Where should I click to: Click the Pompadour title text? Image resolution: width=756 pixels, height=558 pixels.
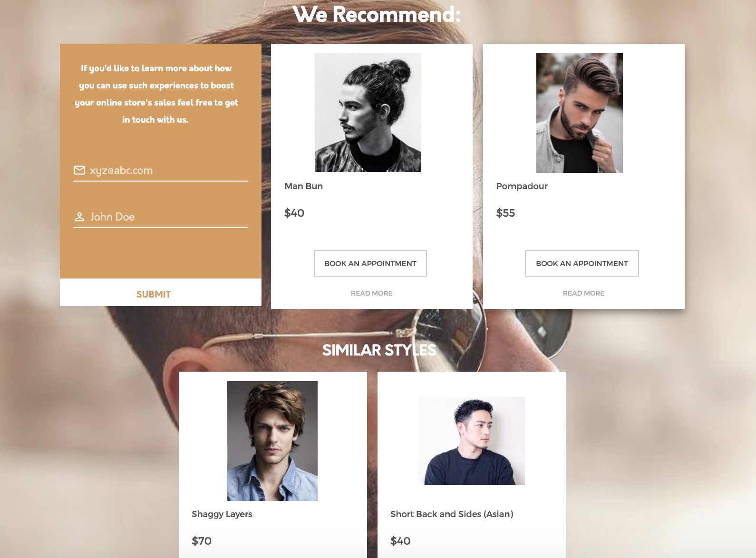[522, 186]
